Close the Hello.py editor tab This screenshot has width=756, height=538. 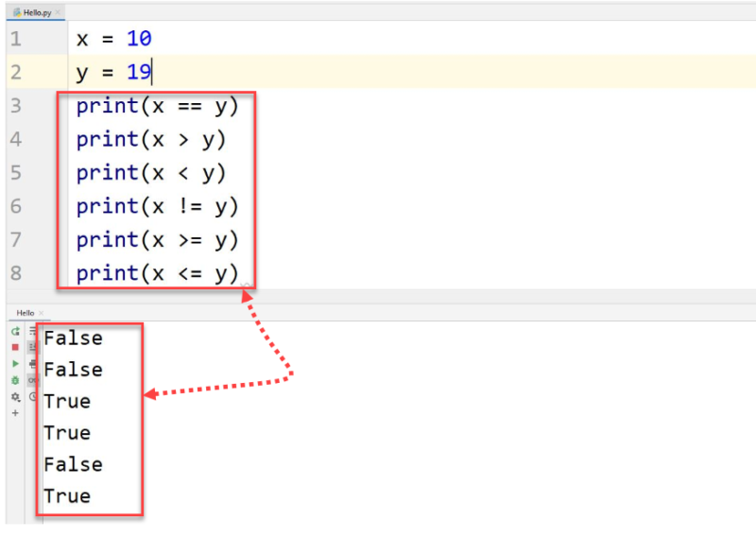point(58,12)
